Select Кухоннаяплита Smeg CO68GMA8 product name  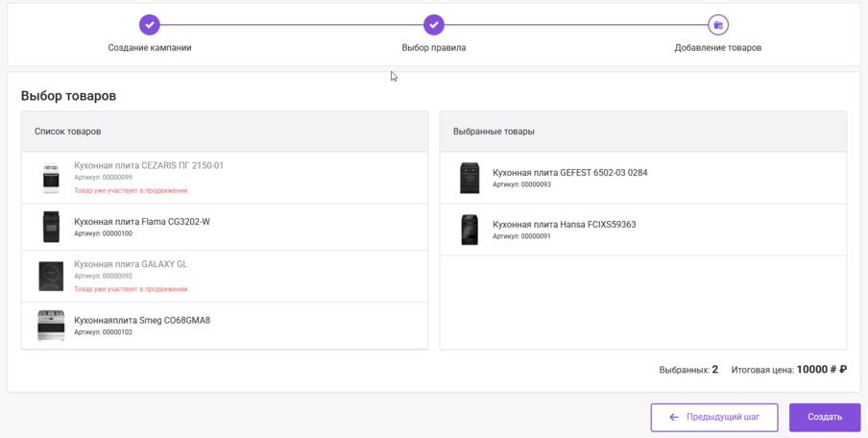(x=142, y=320)
